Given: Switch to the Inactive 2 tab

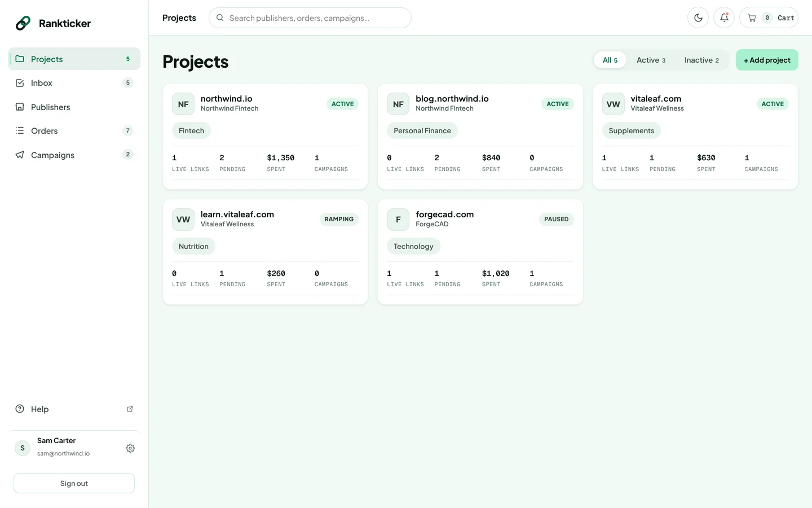Looking at the screenshot, I should click(x=701, y=60).
